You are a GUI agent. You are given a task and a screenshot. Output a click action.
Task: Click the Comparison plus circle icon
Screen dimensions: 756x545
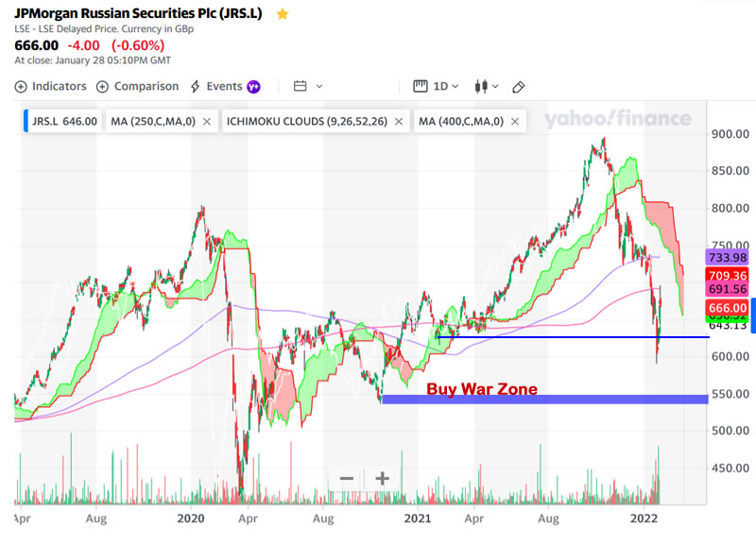(102, 87)
